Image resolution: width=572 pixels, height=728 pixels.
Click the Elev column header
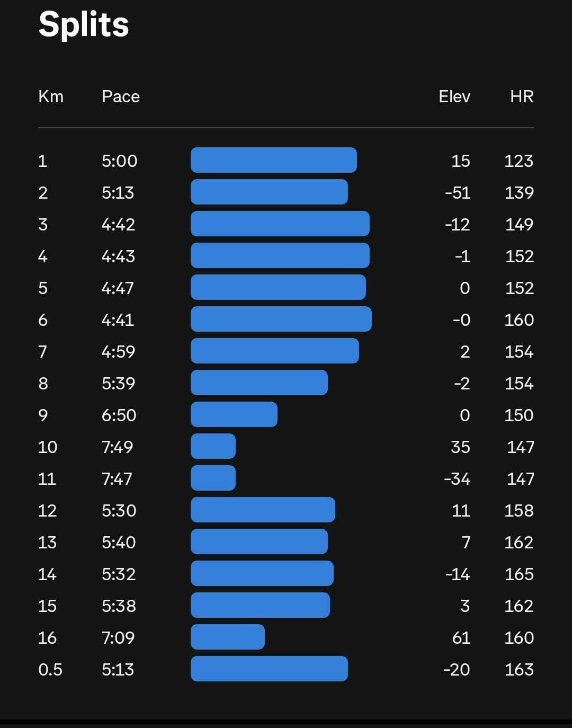click(x=454, y=96)
